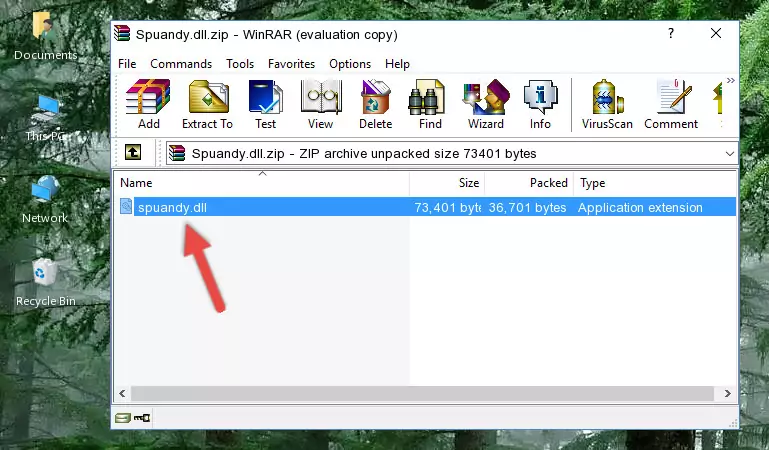Screen dimensions: 769x450
Task: Open the Tools menu
Action: 240,64
